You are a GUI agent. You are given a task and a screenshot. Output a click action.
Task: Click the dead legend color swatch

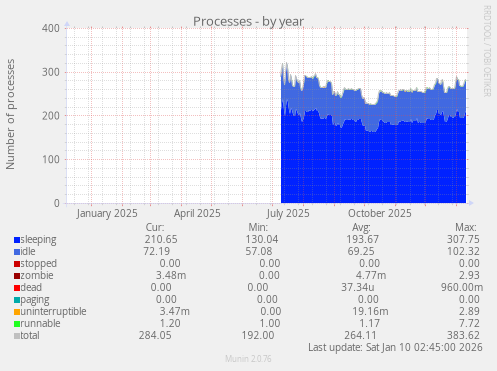(x=17, y=288)
